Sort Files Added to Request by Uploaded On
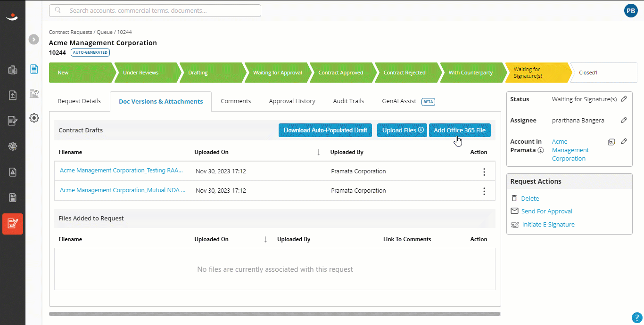 click(265, 239)
